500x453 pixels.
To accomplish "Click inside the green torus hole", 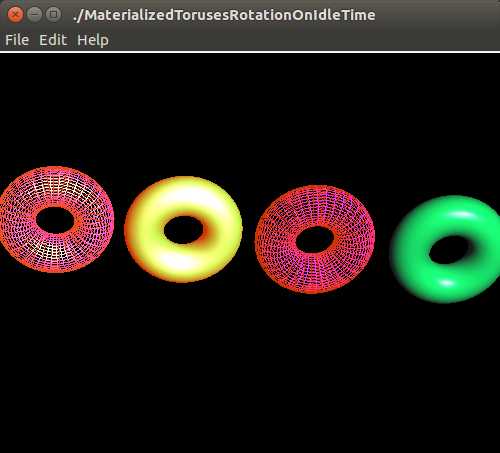I will coord(448,250).
